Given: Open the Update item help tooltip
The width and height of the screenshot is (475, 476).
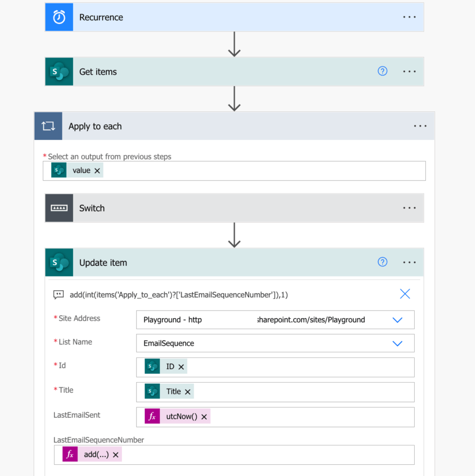Looking at the screenshot, I should coord(382,262).
